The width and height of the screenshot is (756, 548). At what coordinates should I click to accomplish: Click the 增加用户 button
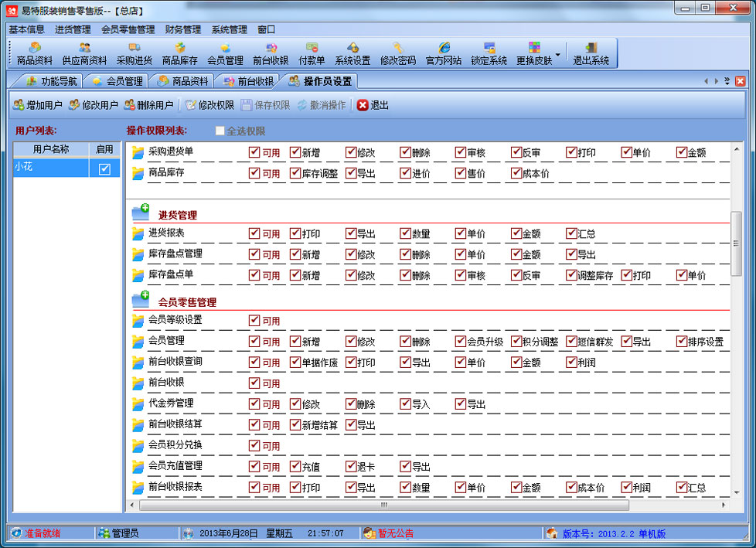click(38, 105)
